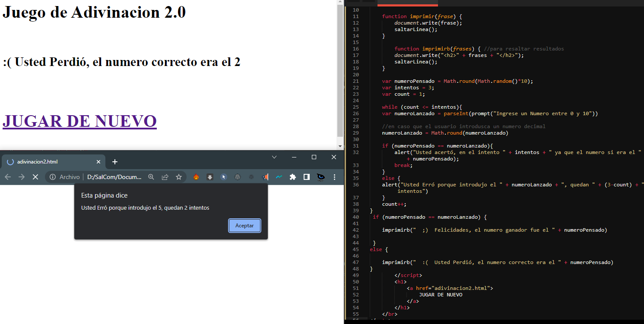Click 'Archivo' label in the address bar
The height and width of the screenshot is (324, 644).
[70, 177]
